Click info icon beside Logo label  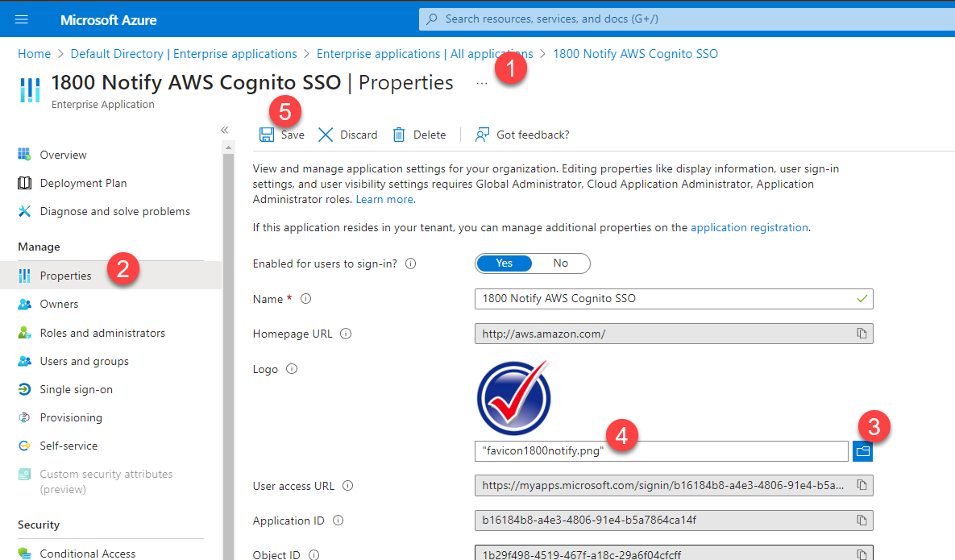click(x=292, y=369)
